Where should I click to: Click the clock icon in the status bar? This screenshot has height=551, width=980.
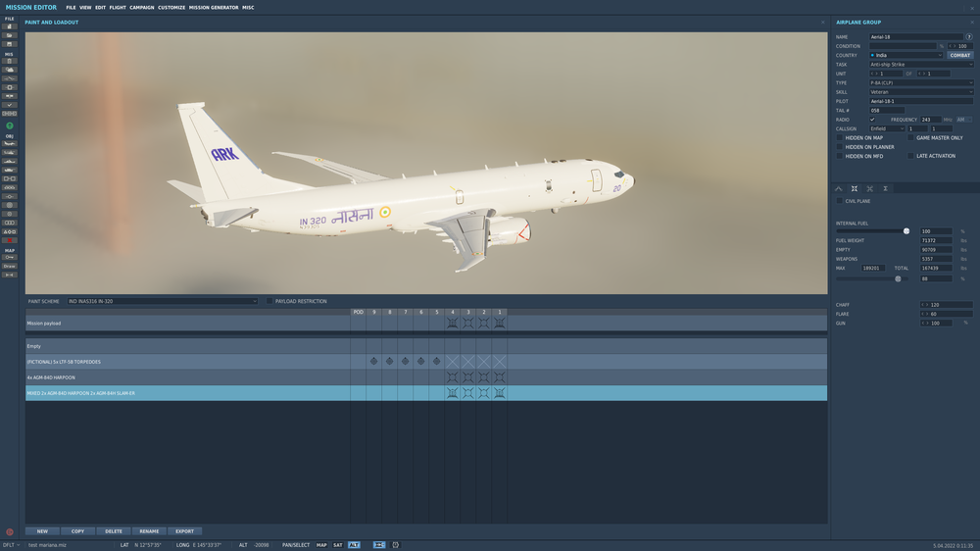[x=395, y=545]
